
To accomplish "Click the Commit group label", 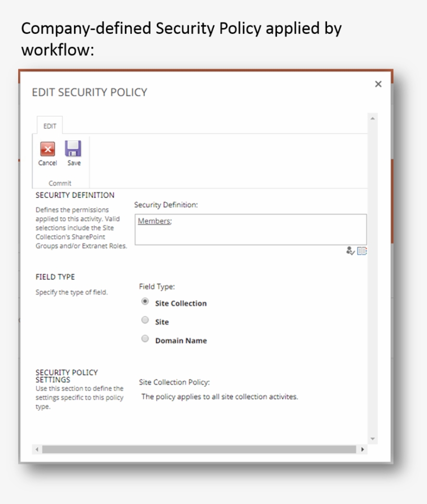I will [59, 183].
